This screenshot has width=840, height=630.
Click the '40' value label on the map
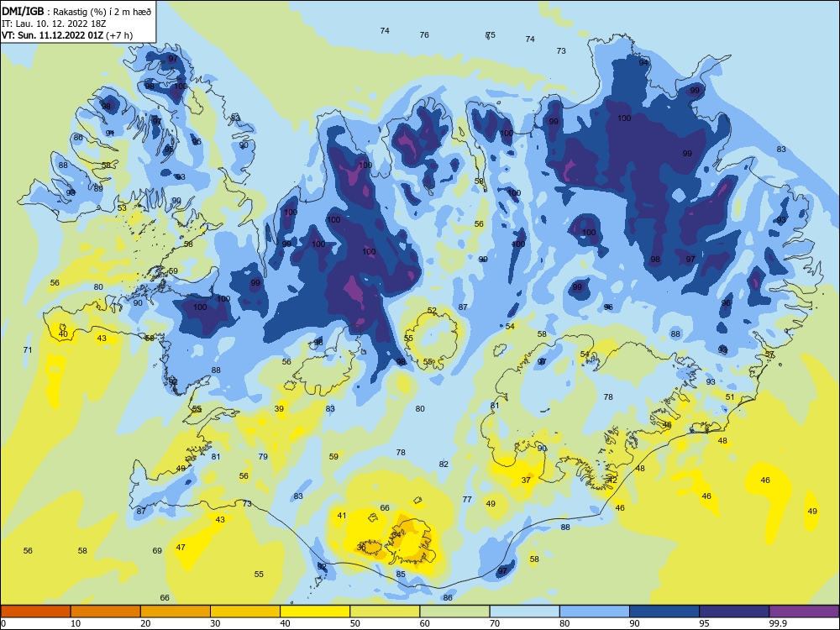coord(63,334)
